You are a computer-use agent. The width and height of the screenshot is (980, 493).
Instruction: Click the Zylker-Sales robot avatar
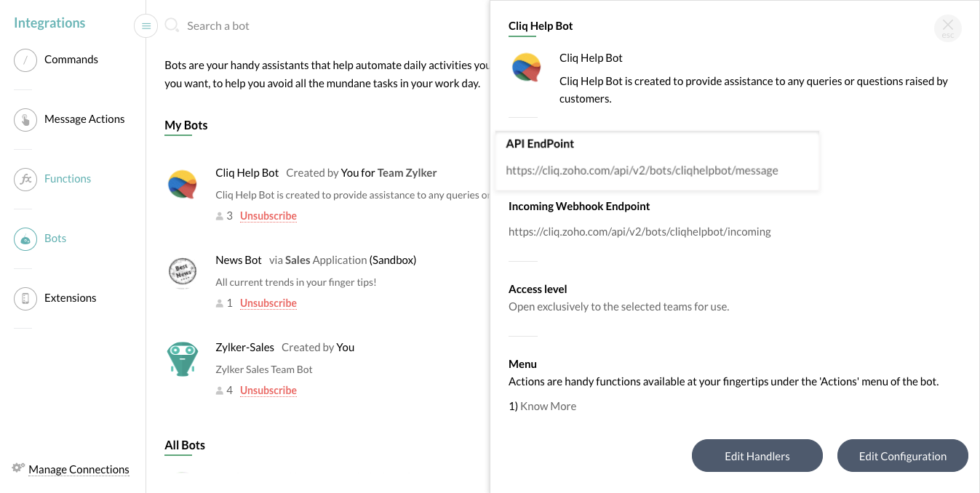pyautogui.click(x=182, y=359)
